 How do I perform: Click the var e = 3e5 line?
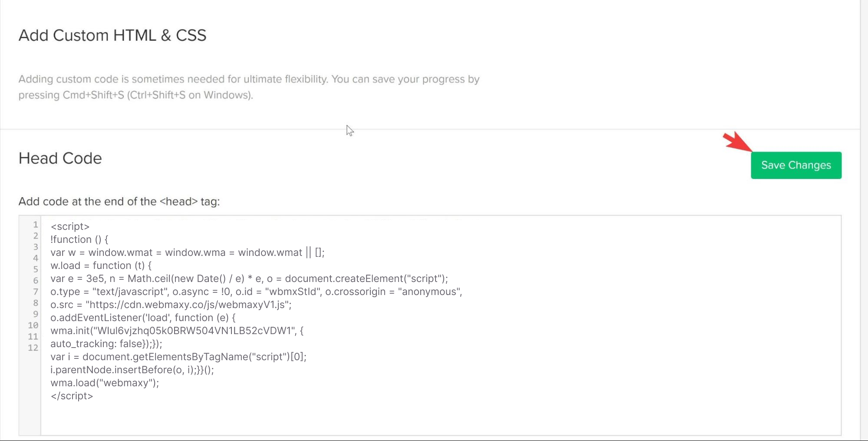point(249,279)
